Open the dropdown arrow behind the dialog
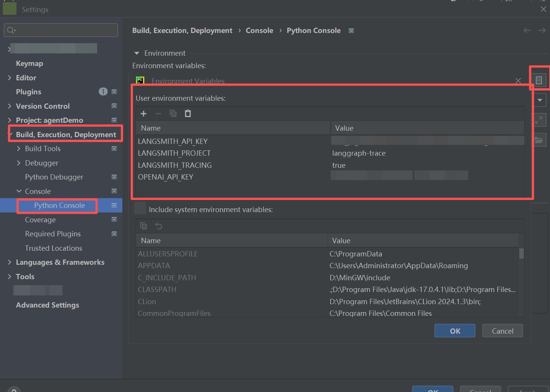Viewport: 550px width, 392px height. 540,100
